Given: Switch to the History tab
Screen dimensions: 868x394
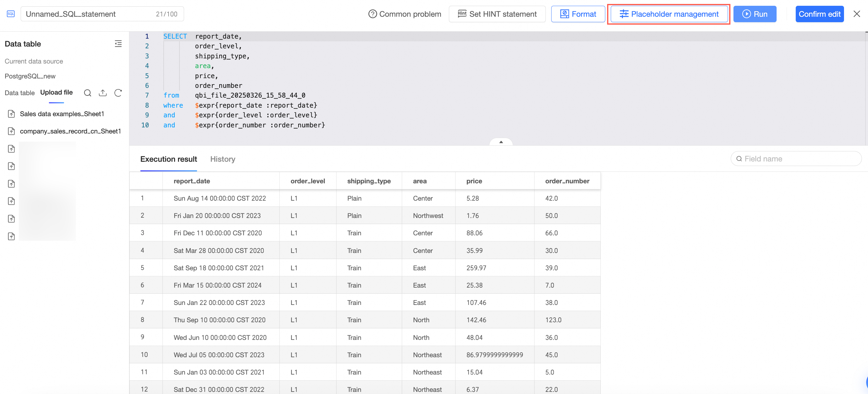Looking at the screenshot, I should (x=223, y=159).
